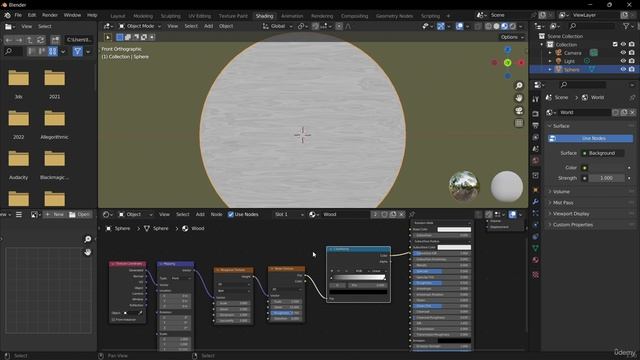Viewport: 640px width, 360px height.
Task: Click the image editor zoom magnifier icon
Action: pos(88,239)
